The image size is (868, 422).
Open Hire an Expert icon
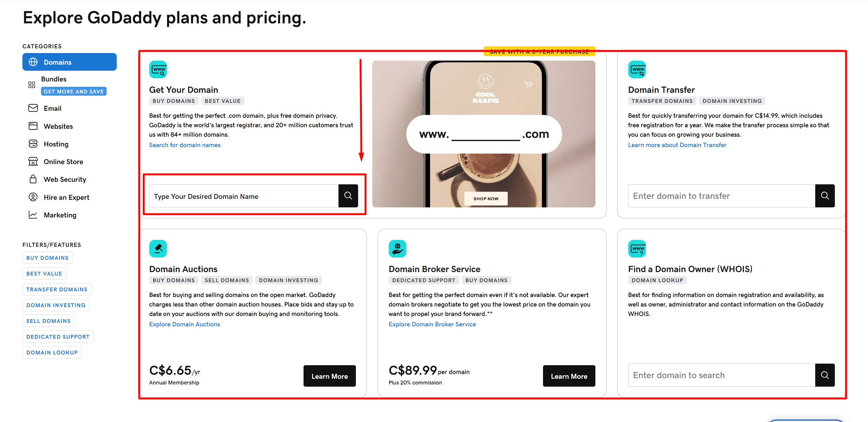click(x=33, y=197)
